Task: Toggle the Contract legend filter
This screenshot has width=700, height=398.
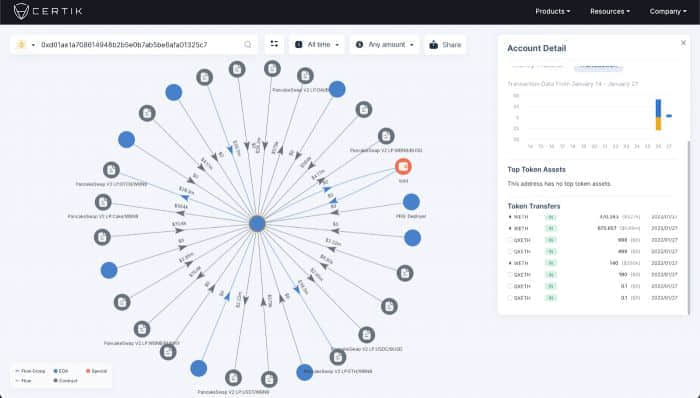Action: [65, 381]
